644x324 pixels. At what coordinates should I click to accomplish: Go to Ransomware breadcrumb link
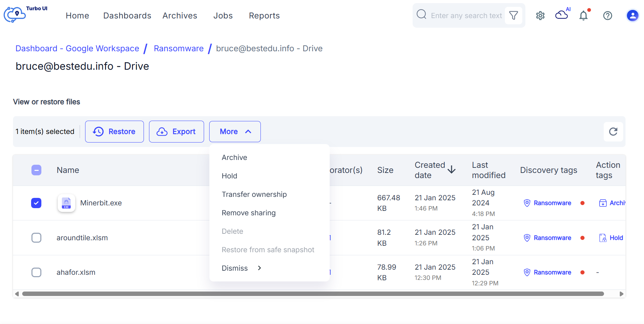tap(179, 49)
